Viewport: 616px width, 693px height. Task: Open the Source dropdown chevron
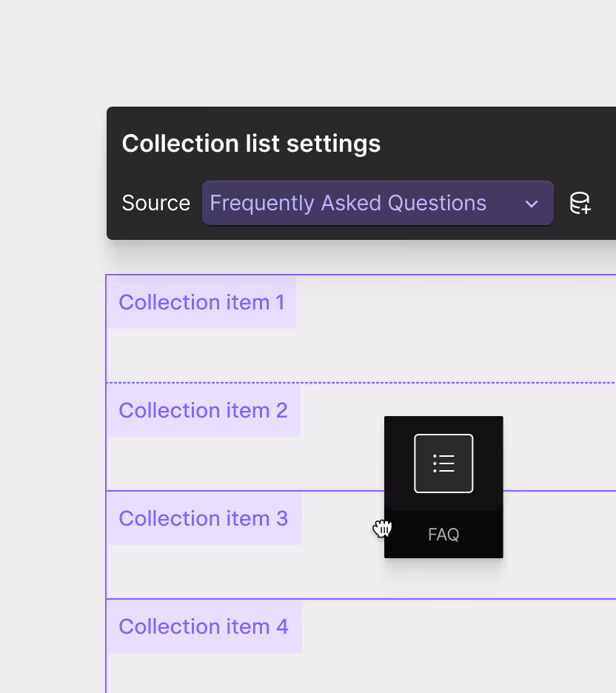pos(532,203)
